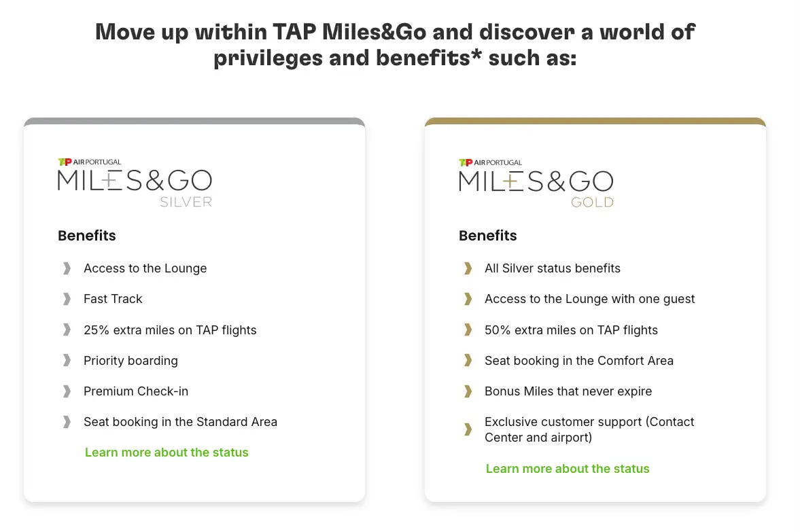Click Seat booking in the Standard Area item
This screenshot has height=532, width=800.
pyautogui.click(x=180, y=422)
